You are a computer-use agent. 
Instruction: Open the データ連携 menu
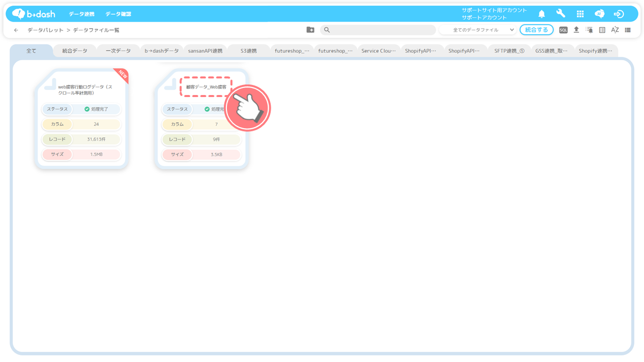82,14
